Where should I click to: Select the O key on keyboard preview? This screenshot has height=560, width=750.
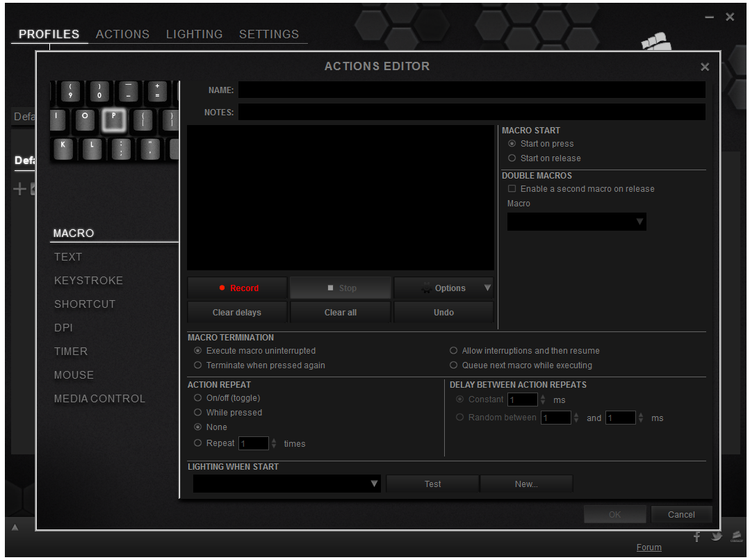click(85, 120)
